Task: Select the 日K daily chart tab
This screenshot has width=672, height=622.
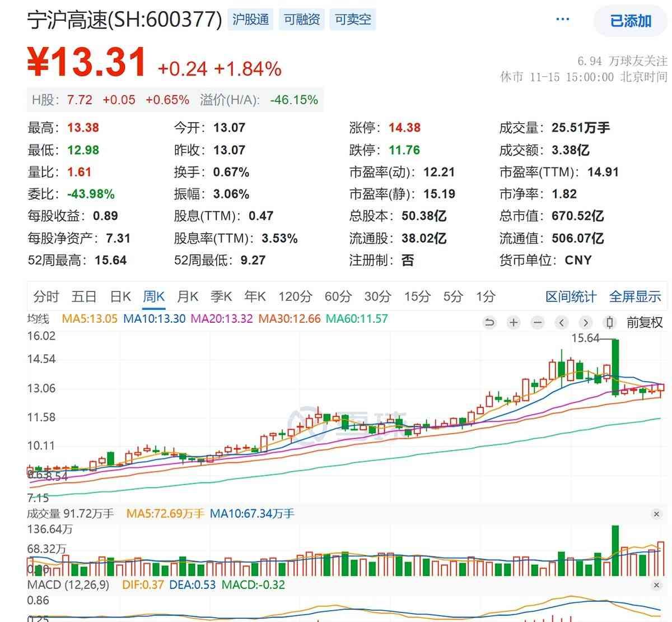Action: (120, 296)
